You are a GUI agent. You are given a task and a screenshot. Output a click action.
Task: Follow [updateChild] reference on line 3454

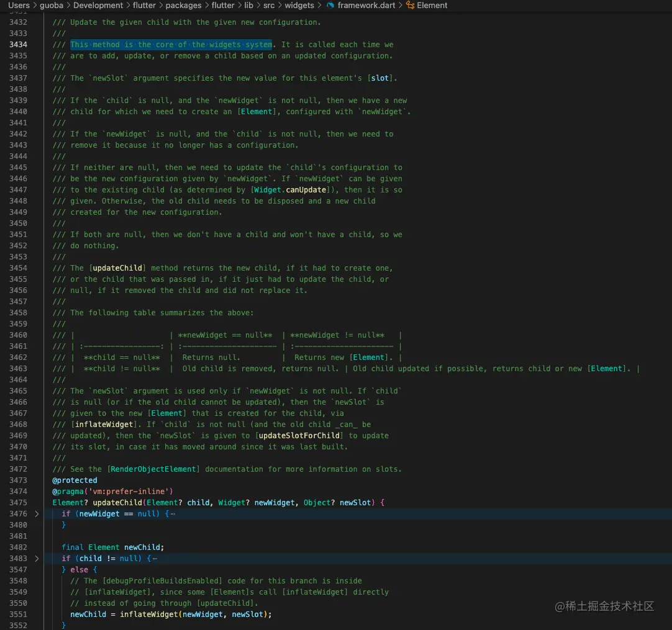(x=117, y=268)
